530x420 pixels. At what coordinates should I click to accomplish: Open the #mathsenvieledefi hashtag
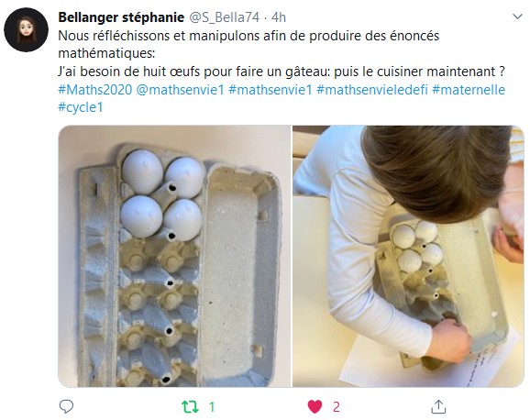point(372,90)
